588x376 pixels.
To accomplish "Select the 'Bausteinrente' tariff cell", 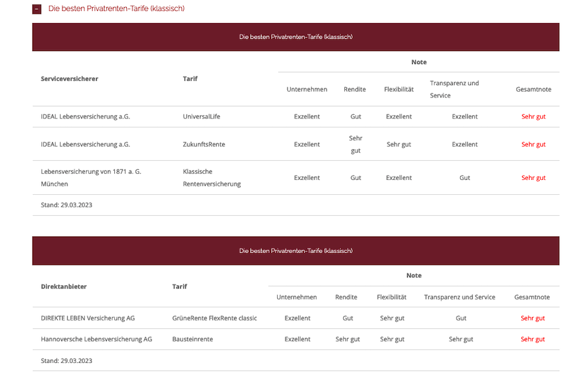I will click(192, 339).
